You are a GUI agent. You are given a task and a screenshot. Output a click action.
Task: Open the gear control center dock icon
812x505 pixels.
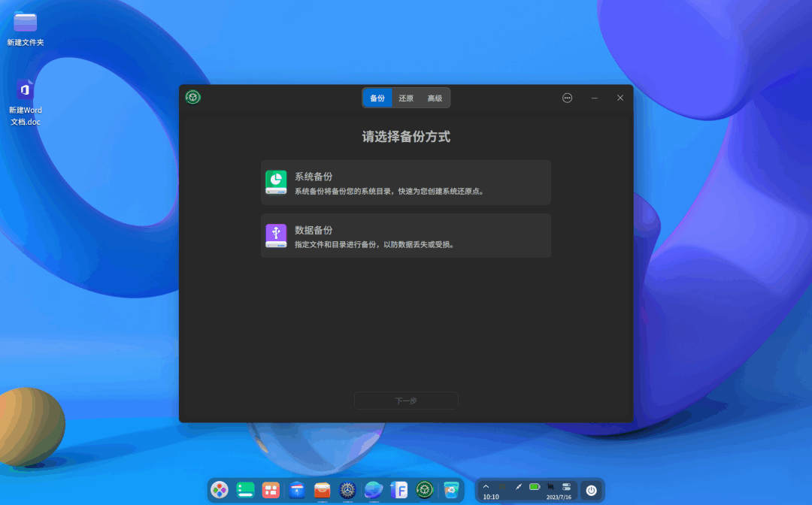[347, 490]
